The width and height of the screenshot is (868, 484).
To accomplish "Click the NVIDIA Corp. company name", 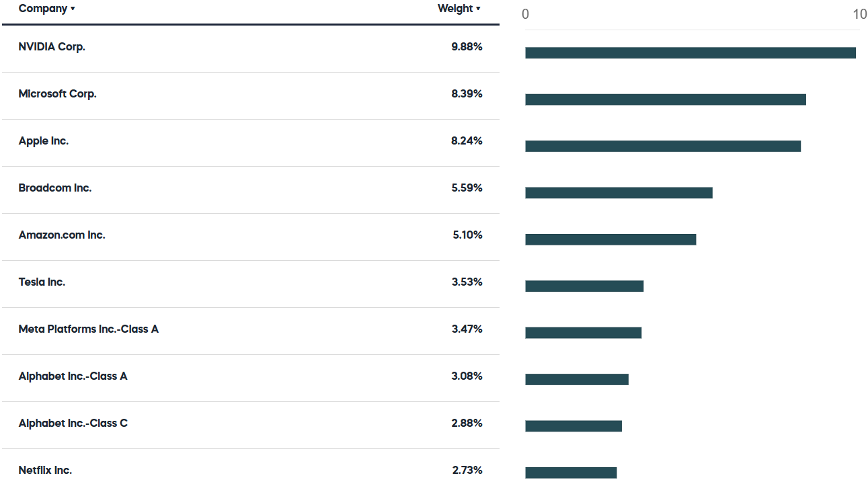I will pyautogui.click(x=52, y=47).
